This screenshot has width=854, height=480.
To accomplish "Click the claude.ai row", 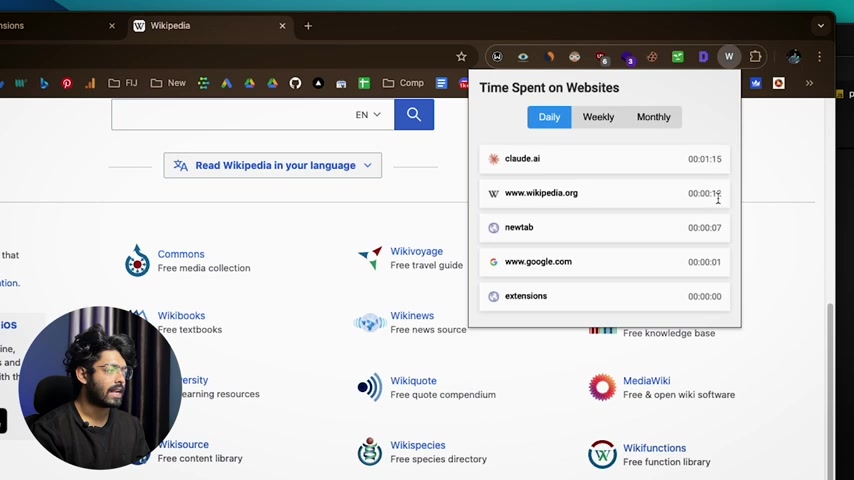I will pyautogui.click(x=605, y=159).
